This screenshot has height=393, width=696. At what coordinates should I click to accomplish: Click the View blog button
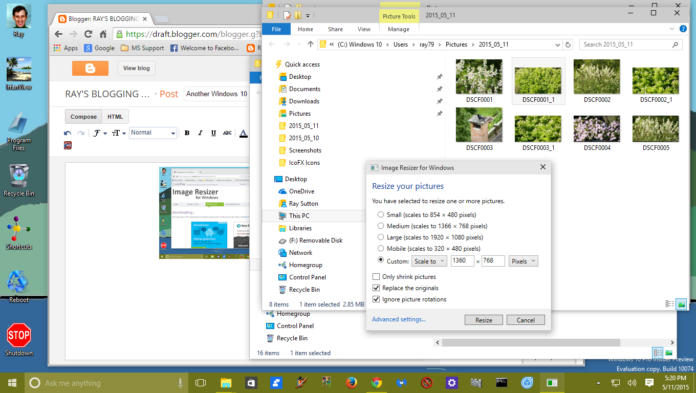136,68
